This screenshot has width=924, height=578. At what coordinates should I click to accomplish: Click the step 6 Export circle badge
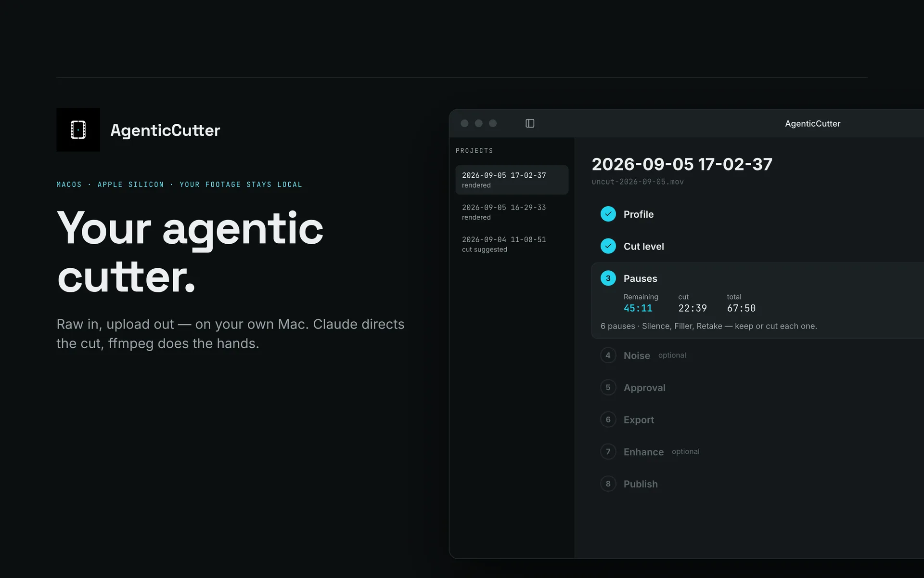pyautogui.click(x=608, y=420)
